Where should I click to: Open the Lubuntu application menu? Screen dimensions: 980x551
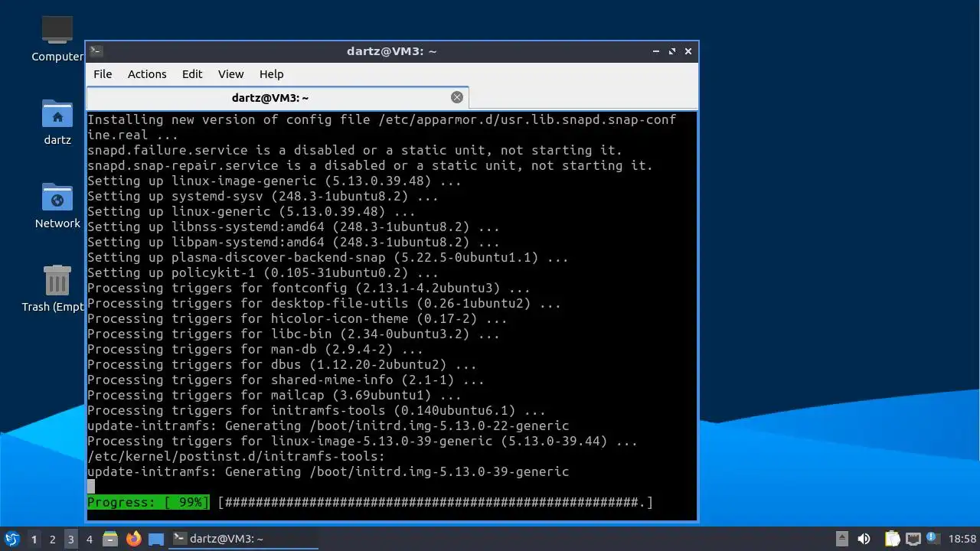(x=11, y=539)
